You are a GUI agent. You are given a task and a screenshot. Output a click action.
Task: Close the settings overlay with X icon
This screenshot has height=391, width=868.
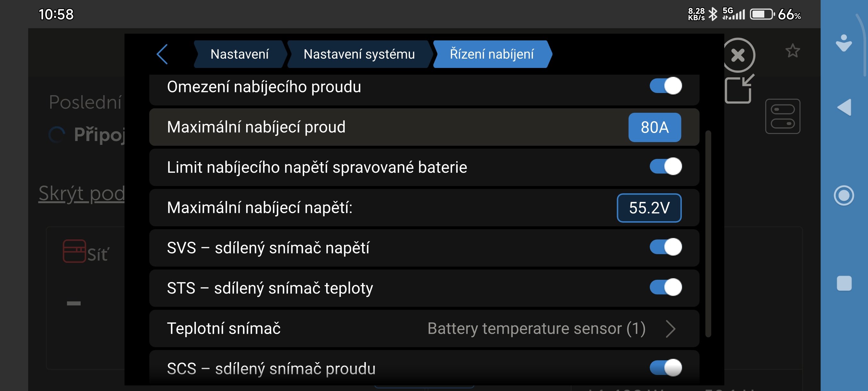(738, 55)
